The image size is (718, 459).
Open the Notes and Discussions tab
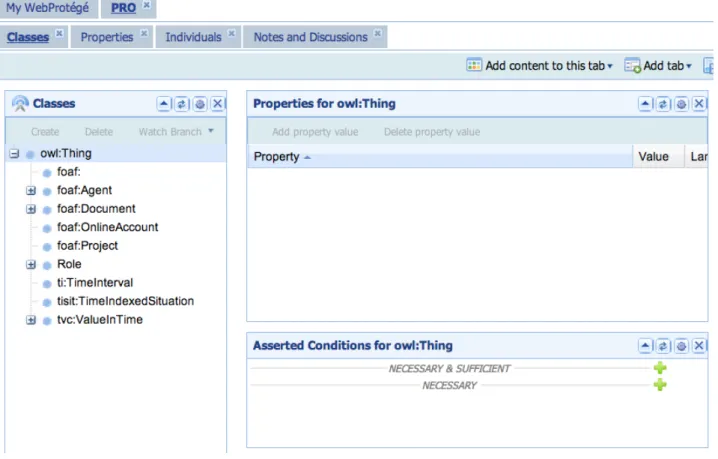(x=310, y=37)
